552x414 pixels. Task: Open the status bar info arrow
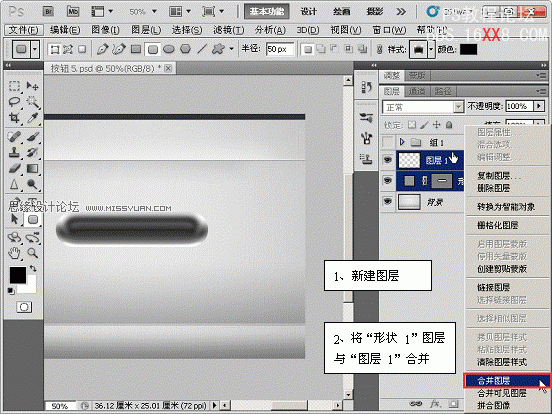pyautogui.click(x=214, y=406)
